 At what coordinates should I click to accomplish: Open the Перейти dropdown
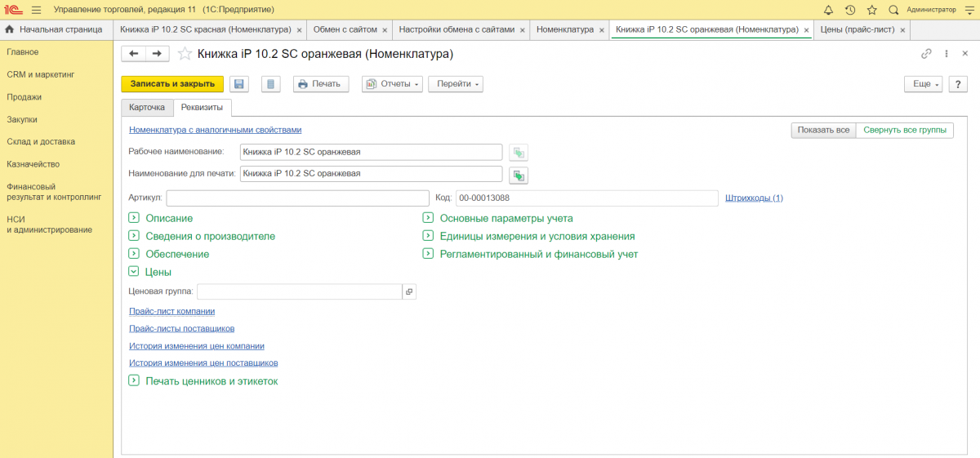tap(457, 84)
